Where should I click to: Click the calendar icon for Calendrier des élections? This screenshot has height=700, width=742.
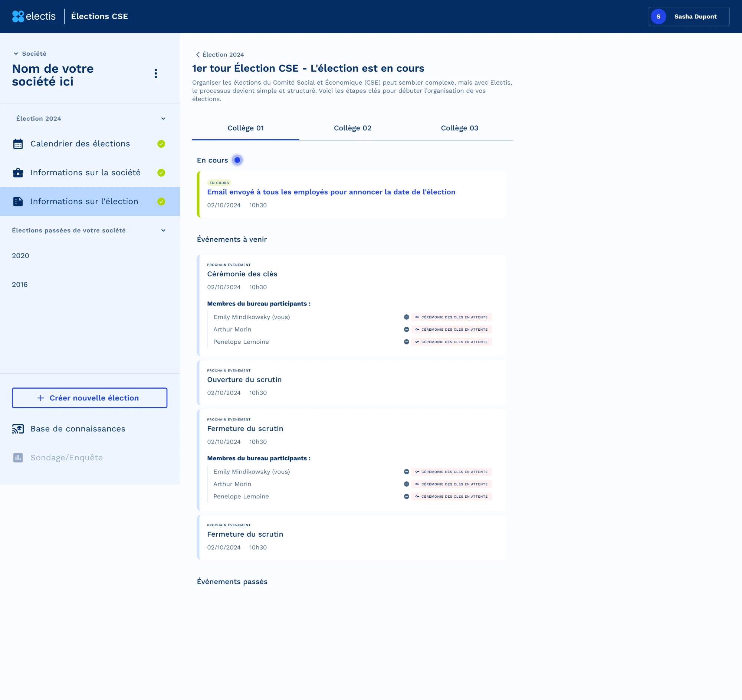[18, 144]
